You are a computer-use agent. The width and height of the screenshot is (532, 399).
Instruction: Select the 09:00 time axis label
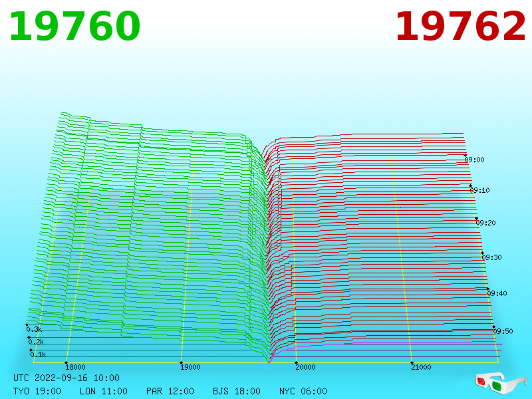[474, 160]
